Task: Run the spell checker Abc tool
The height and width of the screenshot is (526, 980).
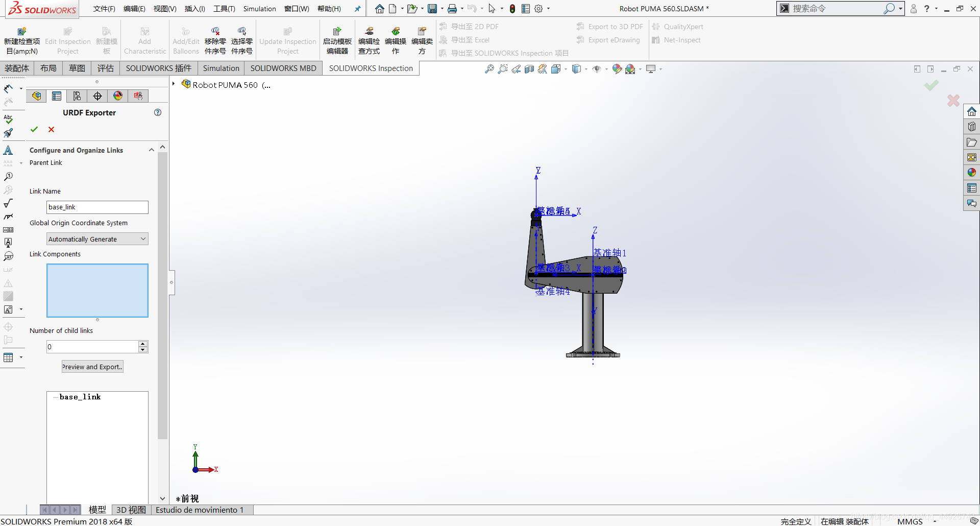Action: point(8,119)
